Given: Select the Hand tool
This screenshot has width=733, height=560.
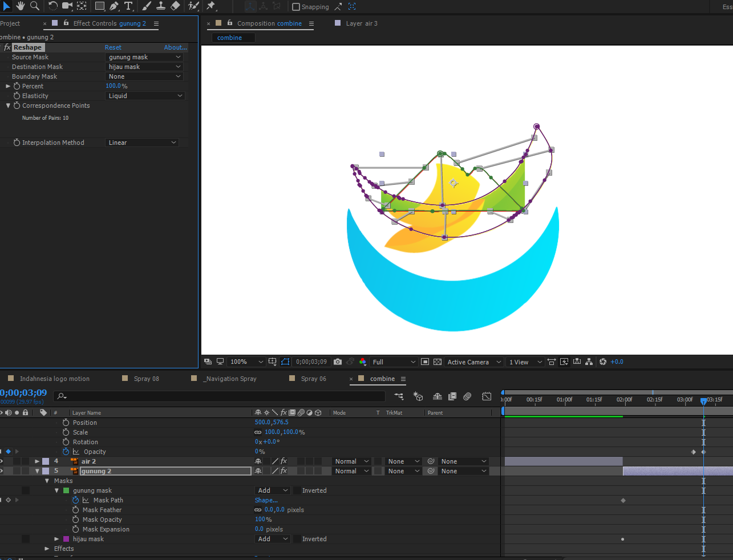Looking at the screenshot, I should tap(20, 6).
